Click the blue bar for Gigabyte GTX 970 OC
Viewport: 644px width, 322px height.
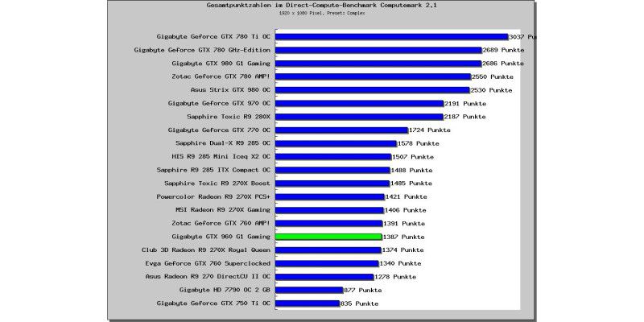pyautogui.click(x=359, y=103)
